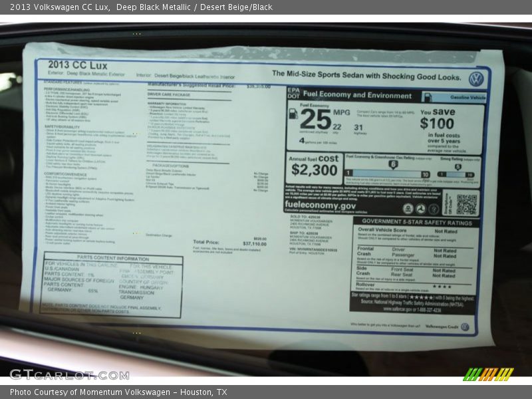The image size is (532, 399).
Task: Click the 'Frontal Crash' rating label
Action: (365, 251)
